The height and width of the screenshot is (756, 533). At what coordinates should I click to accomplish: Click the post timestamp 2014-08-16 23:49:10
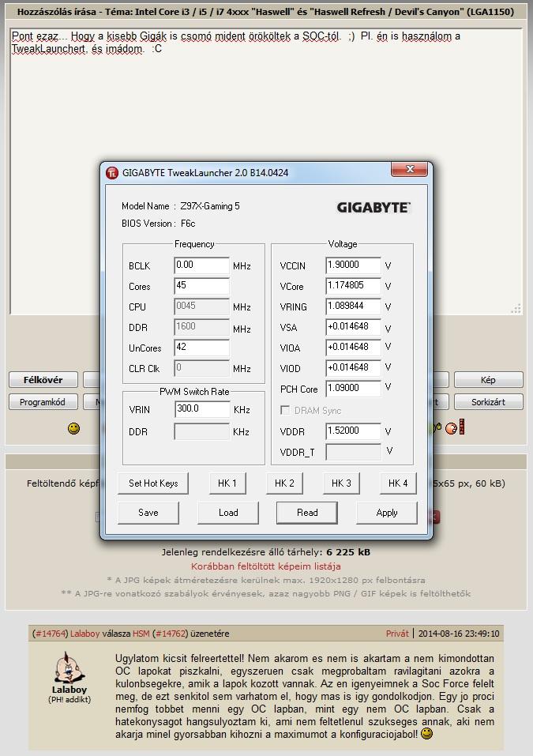(459, 634)
